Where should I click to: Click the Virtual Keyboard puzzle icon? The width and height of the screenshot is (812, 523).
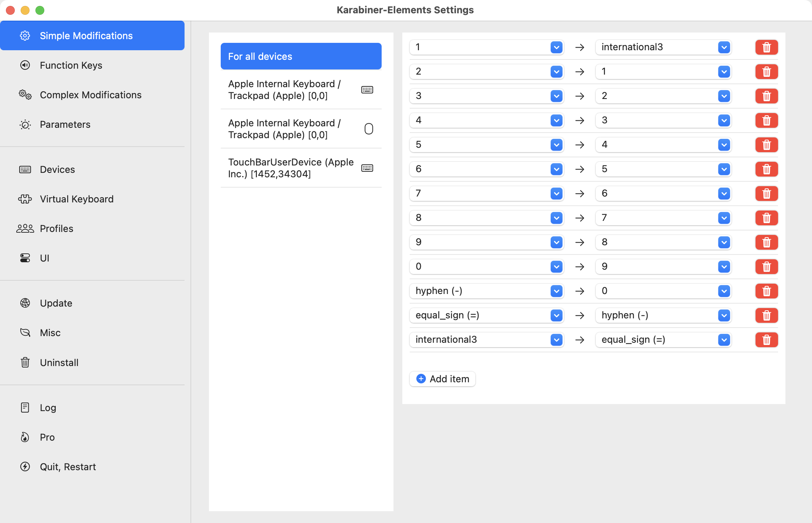coord(25,199)
